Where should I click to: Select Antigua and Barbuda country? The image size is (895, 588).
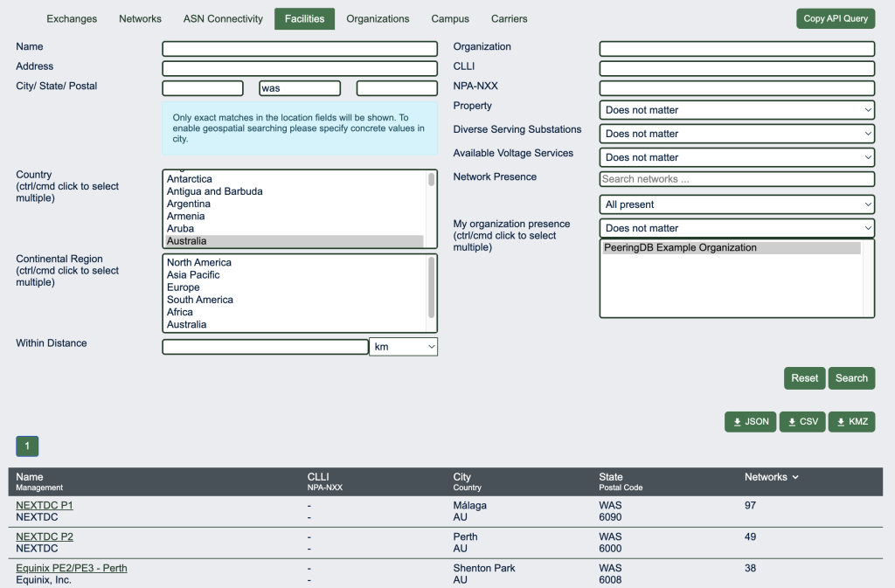[x=294, y=191]
